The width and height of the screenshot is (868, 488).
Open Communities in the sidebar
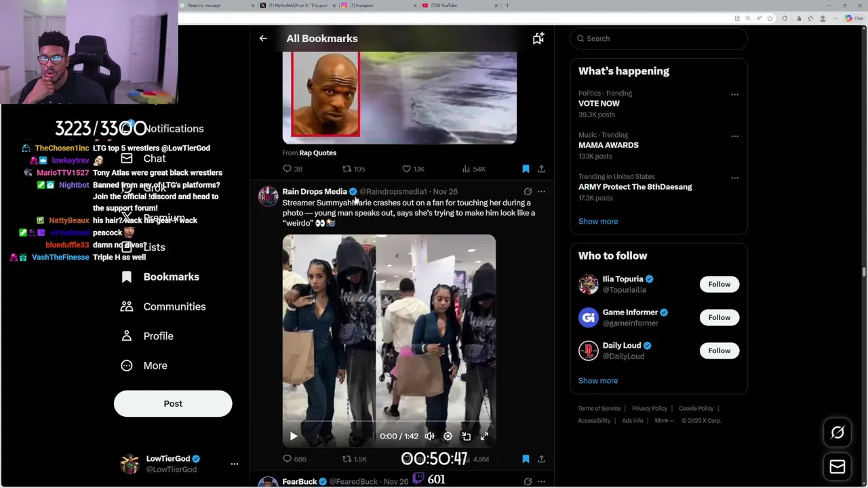click(x=161, y=306)
